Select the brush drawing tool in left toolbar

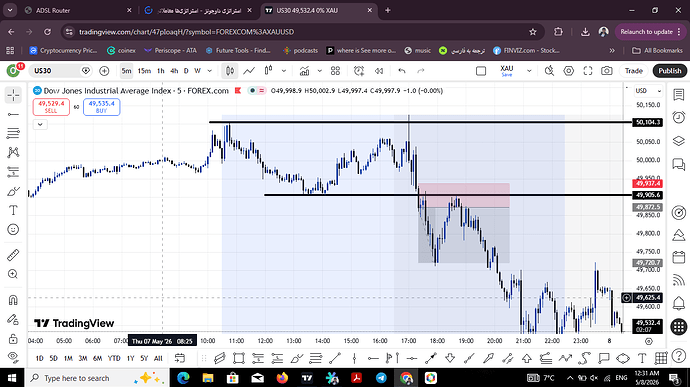(x=13, y=191)
